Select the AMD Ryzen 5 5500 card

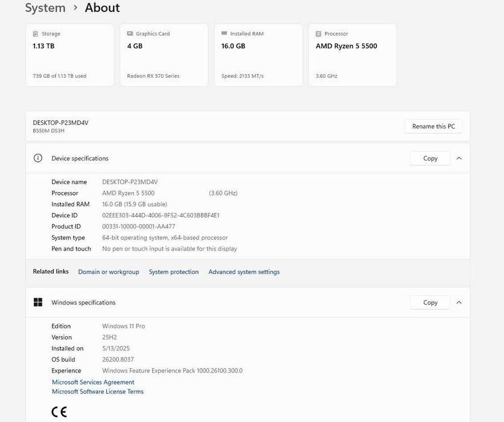[352, 56]
